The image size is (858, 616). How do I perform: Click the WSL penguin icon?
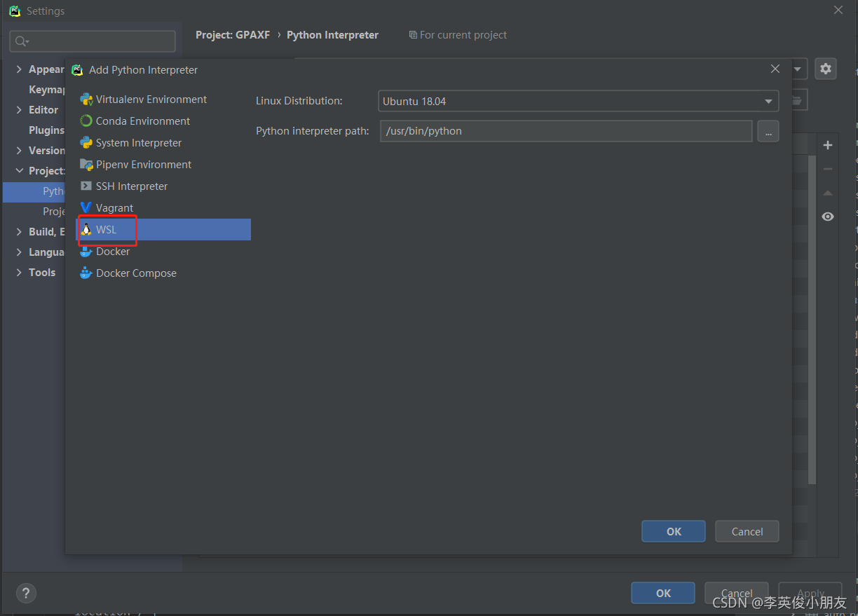(x=86, y=230)
